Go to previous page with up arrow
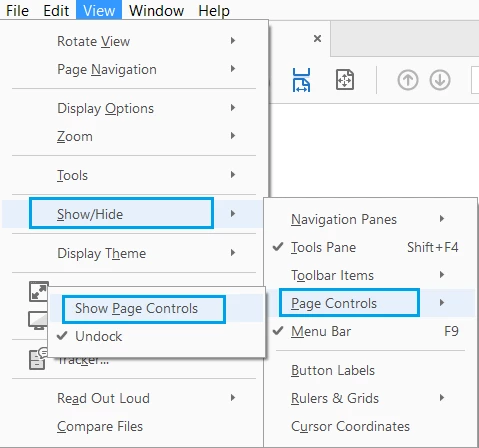Image resolution: width=479 pixels, height=448 pixels. (x=408, y=80)
